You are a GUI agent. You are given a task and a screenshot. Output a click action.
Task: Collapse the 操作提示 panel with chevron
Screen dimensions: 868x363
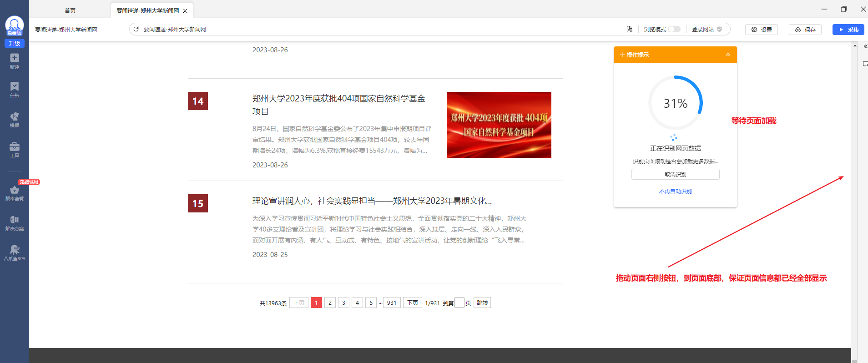coord(728,55)
